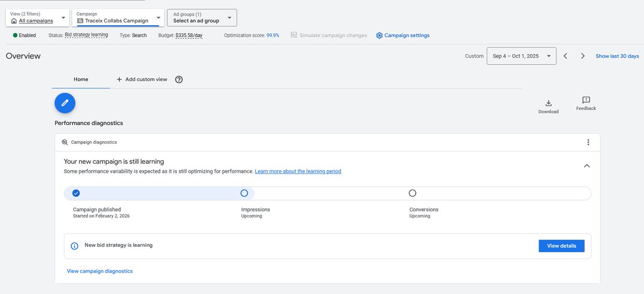The height and width of the screenshot is (294, 644).
Task: Click the 99.9% optimization score
Action: (x=273, y=35)
